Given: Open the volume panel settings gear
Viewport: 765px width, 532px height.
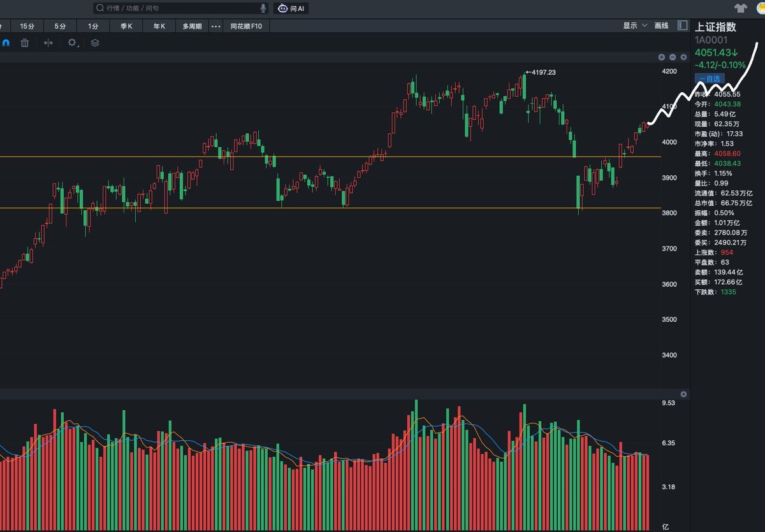Looking at the screenshot, I should coord(683,394).
